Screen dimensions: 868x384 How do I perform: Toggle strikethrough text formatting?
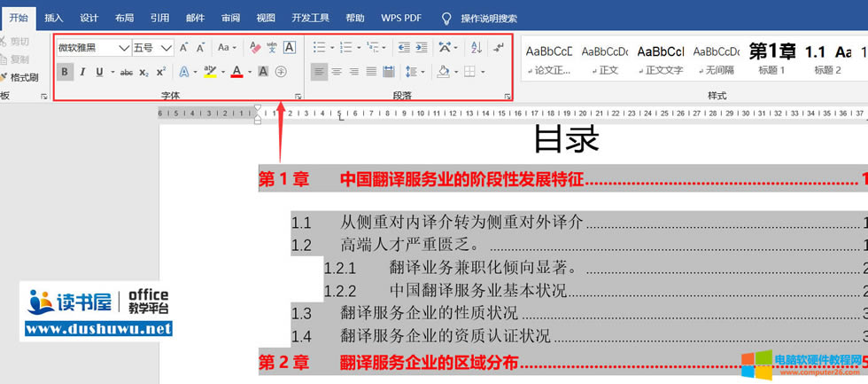pyautogui.click(x=126, y=72)
